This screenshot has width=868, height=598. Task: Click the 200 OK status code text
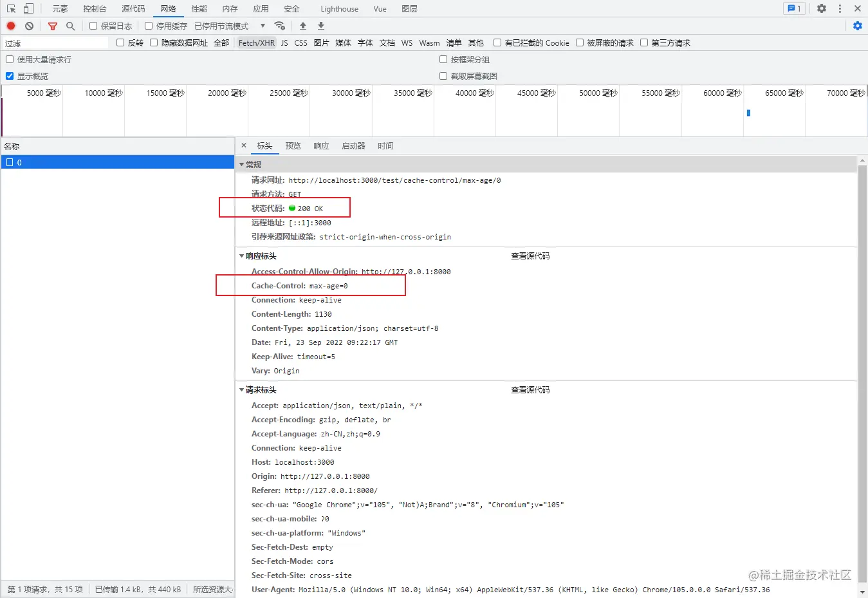tap(311, 209)
